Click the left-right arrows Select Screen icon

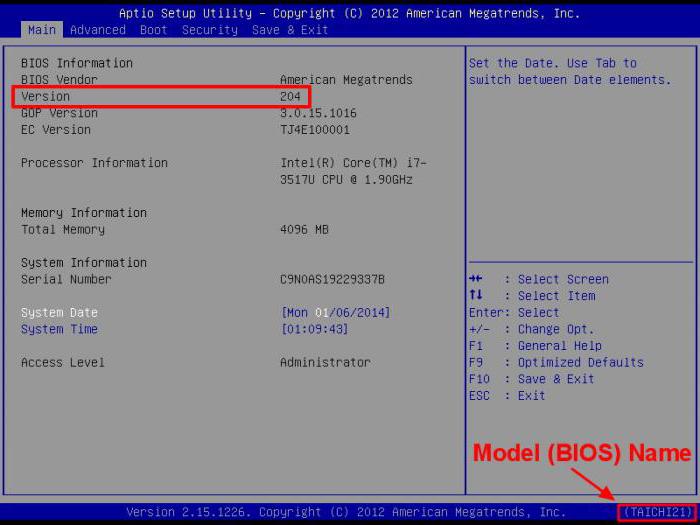point(476,279)
